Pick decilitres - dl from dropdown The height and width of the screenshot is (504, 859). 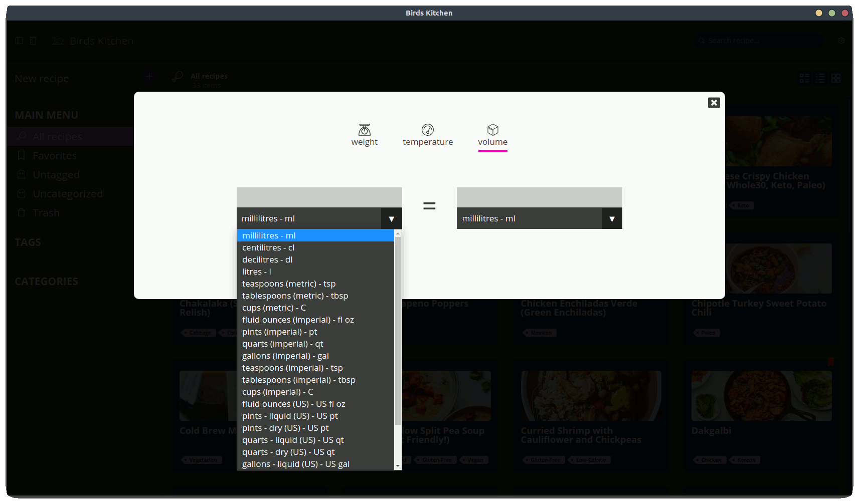pos(315,260)
